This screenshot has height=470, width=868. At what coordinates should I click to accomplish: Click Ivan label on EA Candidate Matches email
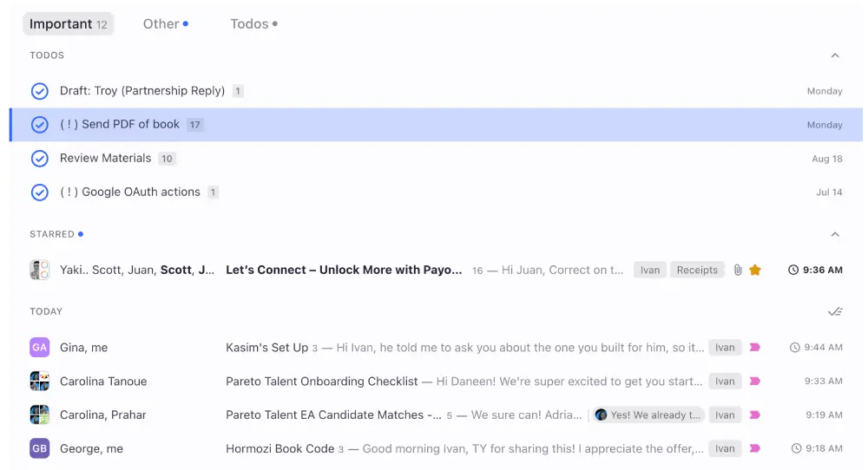[725, 415]
